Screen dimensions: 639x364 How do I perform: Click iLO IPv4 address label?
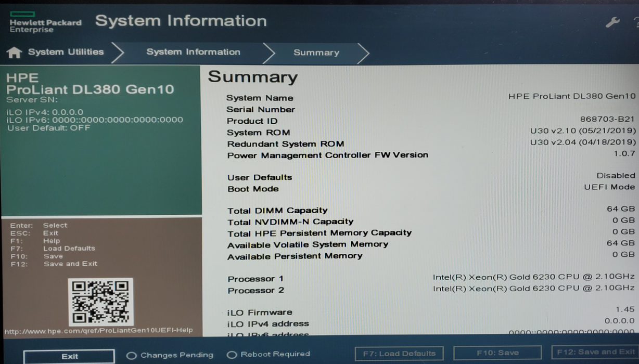[268, 323]
